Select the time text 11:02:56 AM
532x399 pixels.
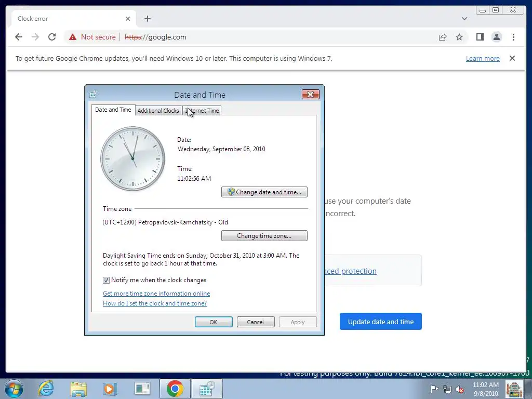coord(194,179)
